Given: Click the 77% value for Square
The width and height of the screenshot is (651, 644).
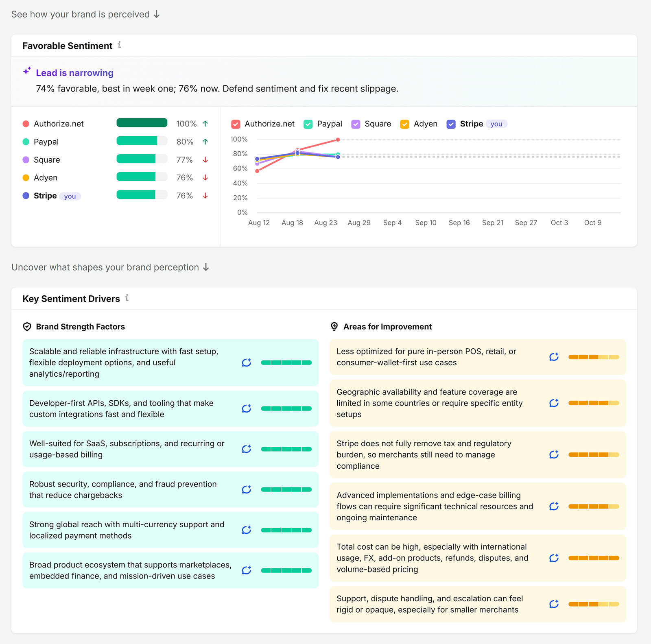Looking at the screenshot, I should 185,160.
